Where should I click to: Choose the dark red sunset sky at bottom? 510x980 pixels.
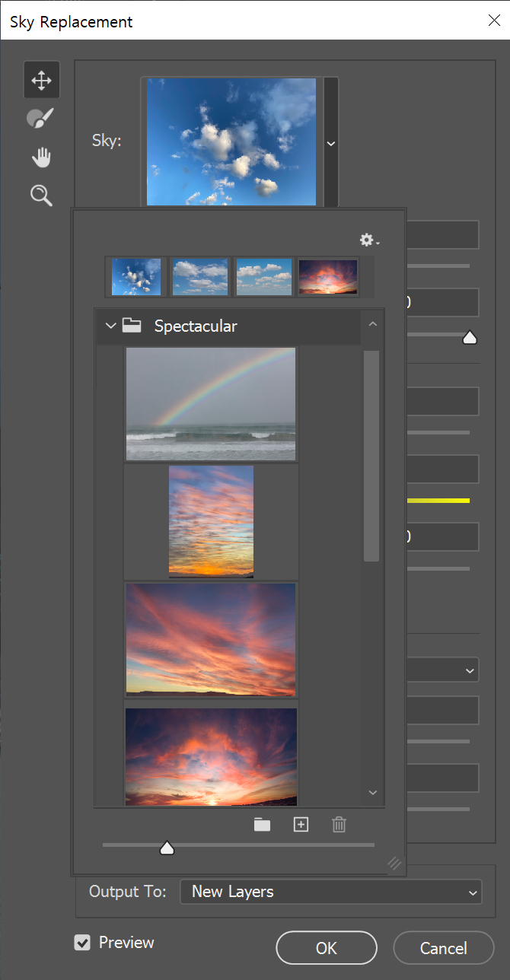(211, 756)
